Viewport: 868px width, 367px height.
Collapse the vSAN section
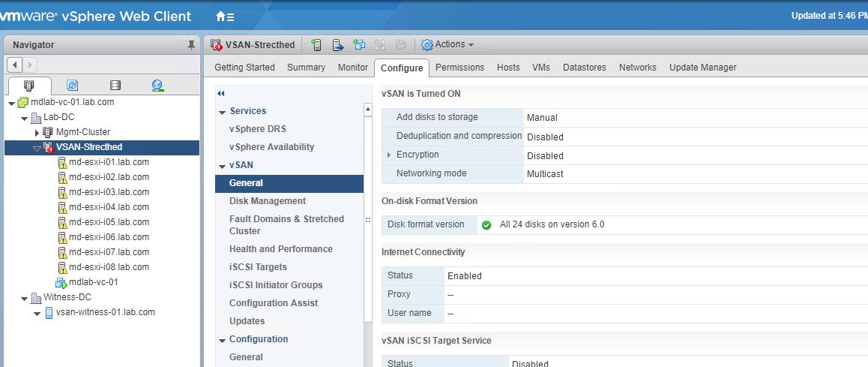(223, 167)
